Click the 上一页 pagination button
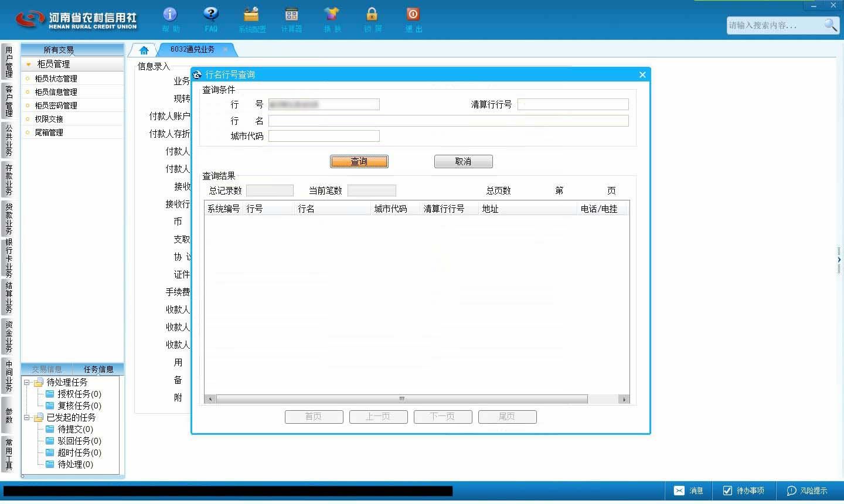Screen dimensions: 844x504 pos(378,416)
